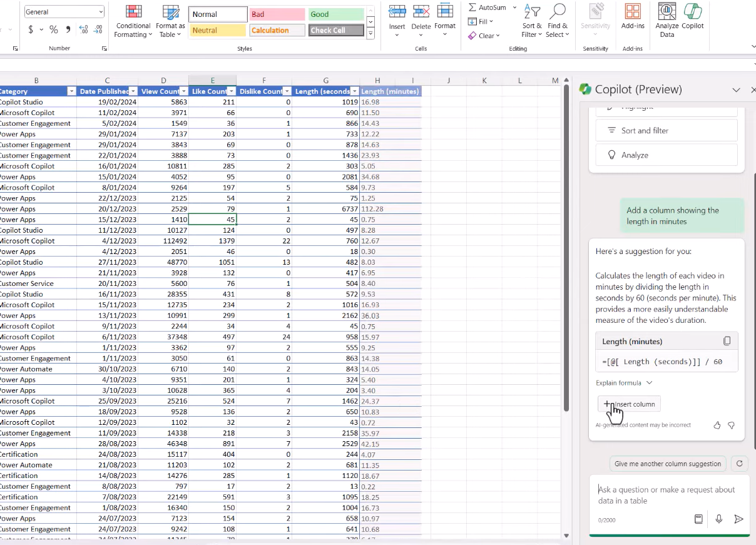The height and width of the screenshot is (545, 756).
Task: Apply the Neutral cell style
Action: pyautogui.click(x=218, y=30)
